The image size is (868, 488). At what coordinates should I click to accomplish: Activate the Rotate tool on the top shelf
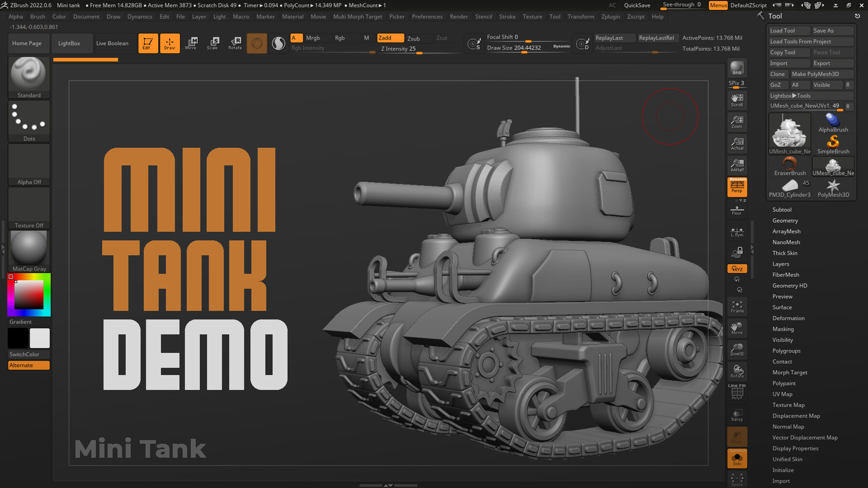click(235, 43)
